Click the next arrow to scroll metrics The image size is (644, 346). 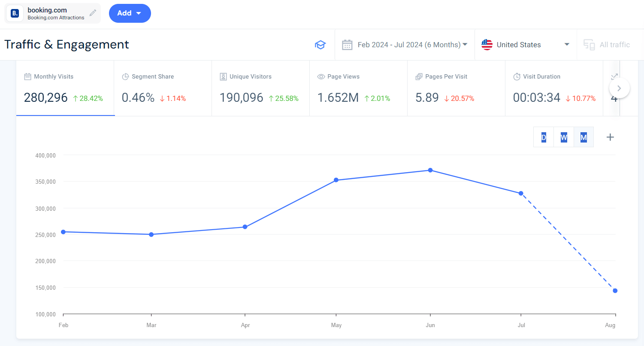(x=619, y=88)
